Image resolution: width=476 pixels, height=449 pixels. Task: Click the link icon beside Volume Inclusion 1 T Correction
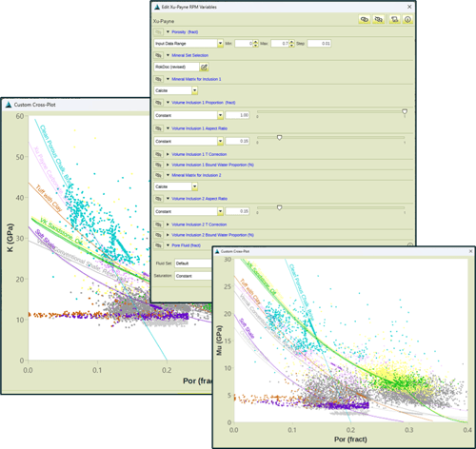(158, 154)
